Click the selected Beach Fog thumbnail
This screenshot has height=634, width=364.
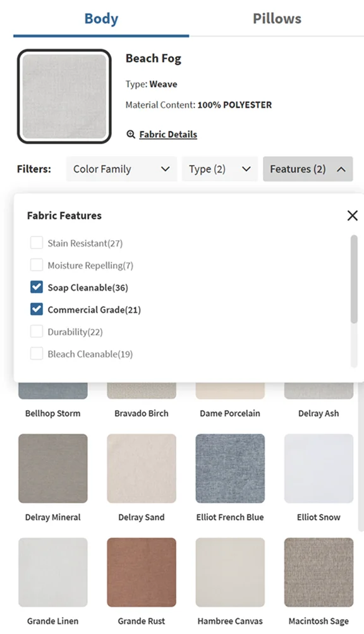pos(64,97)
